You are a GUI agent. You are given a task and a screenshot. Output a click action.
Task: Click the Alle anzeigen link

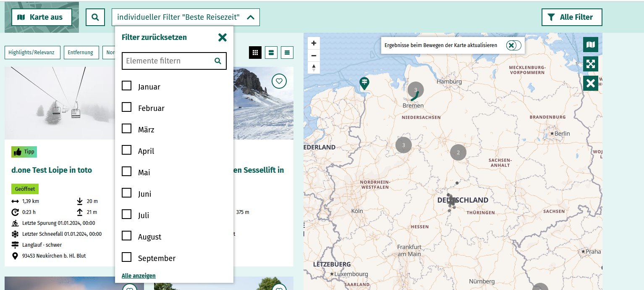click(x=139, y=276)
